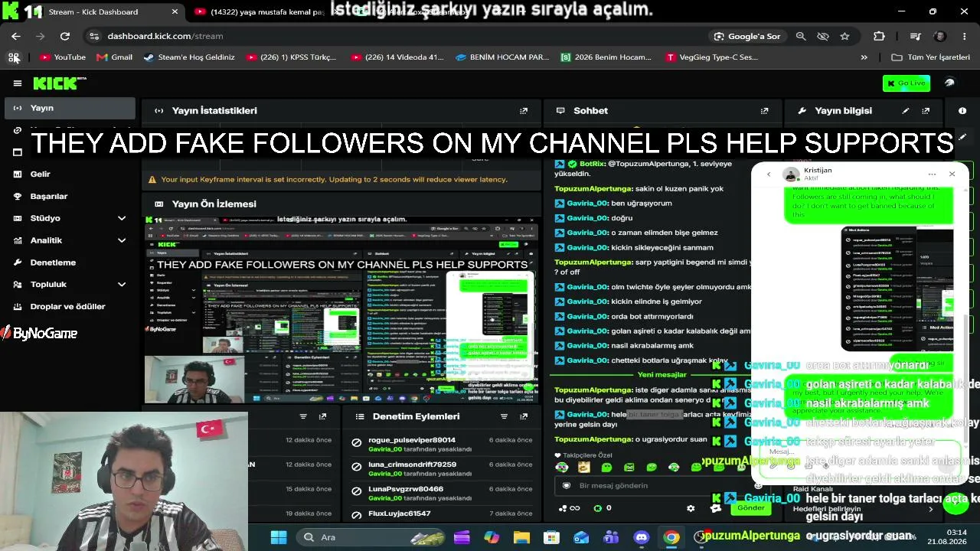Open more options in the Kristijan chat popup
Viewport: 980px width, 551px height.
pyautogui.click(x=932, y=174)
